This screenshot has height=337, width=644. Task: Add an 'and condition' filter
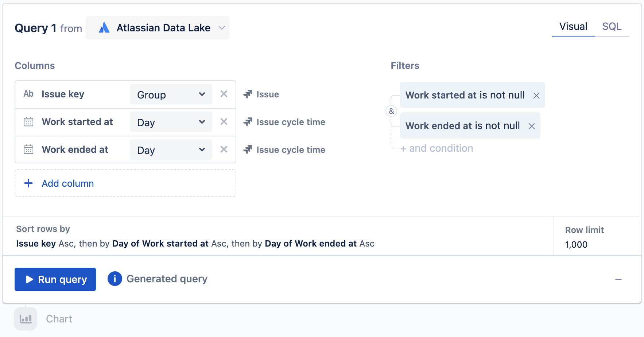pyautogui.click(x=437, y=148)
